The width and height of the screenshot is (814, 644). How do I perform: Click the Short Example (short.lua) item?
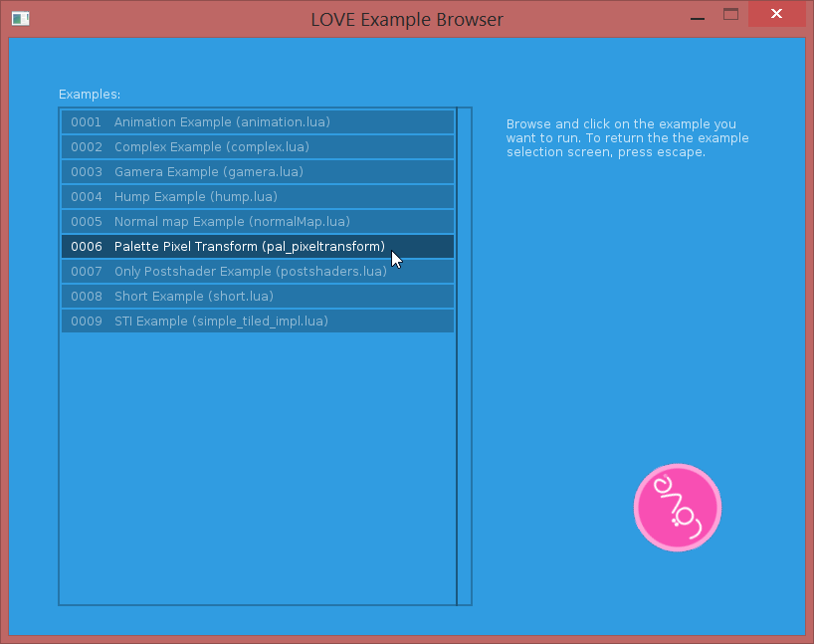(258, 297)
